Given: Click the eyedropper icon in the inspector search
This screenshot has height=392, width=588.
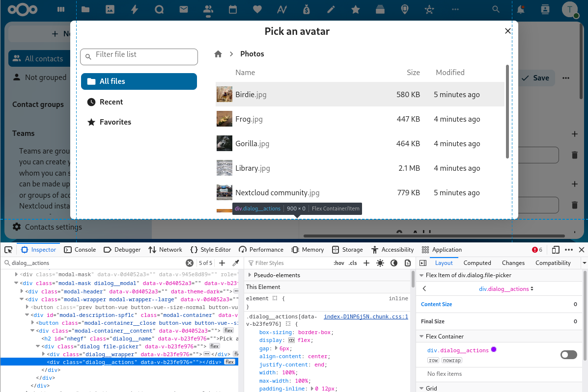Looking at the screenshot, I should pyautogui.click(x=236, y=263).
